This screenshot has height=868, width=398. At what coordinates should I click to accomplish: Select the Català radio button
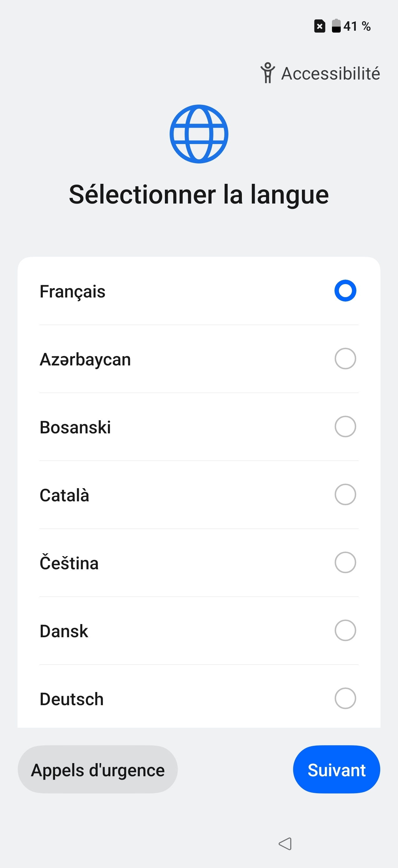point(345,495)
